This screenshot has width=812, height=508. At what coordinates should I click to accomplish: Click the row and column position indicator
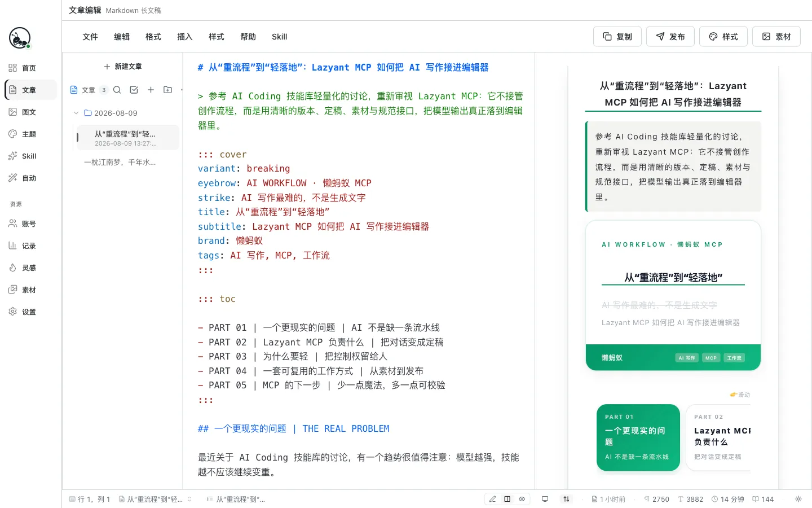tap(90, 499)
